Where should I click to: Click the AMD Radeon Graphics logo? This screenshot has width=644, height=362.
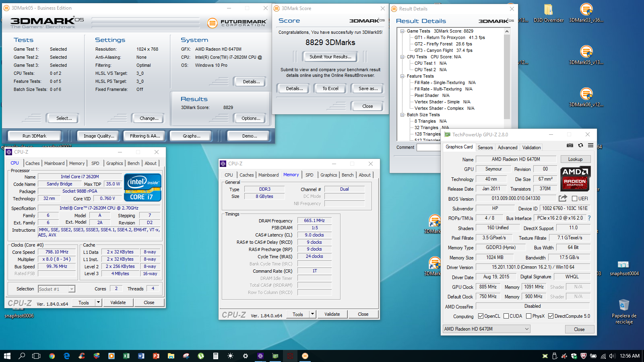(x=575, y=179)
